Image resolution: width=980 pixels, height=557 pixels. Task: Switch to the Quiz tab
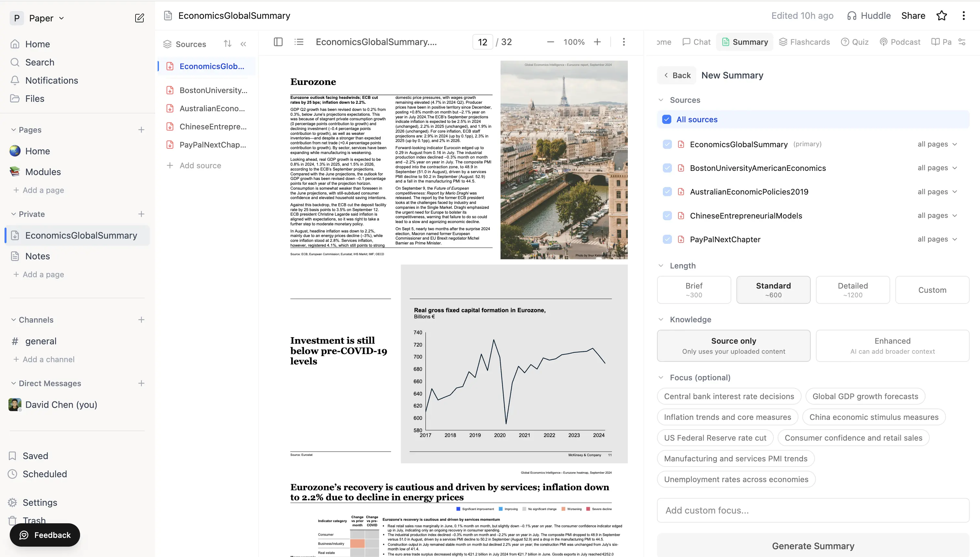(x=855, y=42)
